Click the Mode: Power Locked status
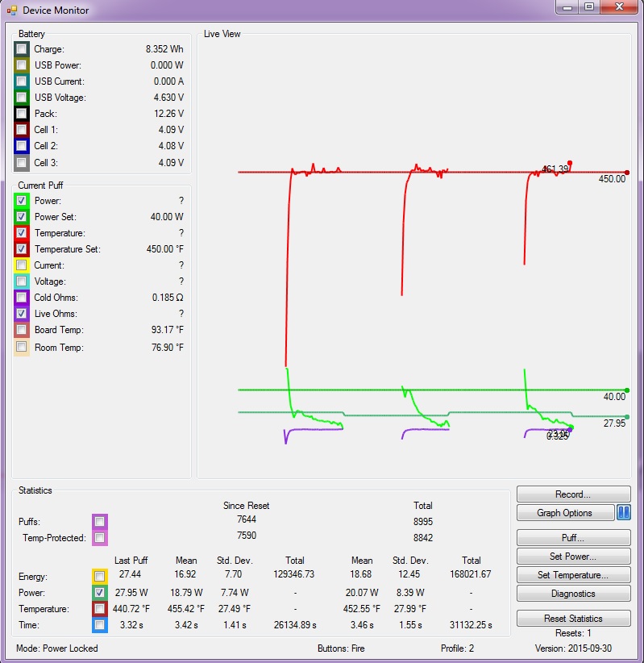Screen dimensions: 644x663 pos(57,648)
